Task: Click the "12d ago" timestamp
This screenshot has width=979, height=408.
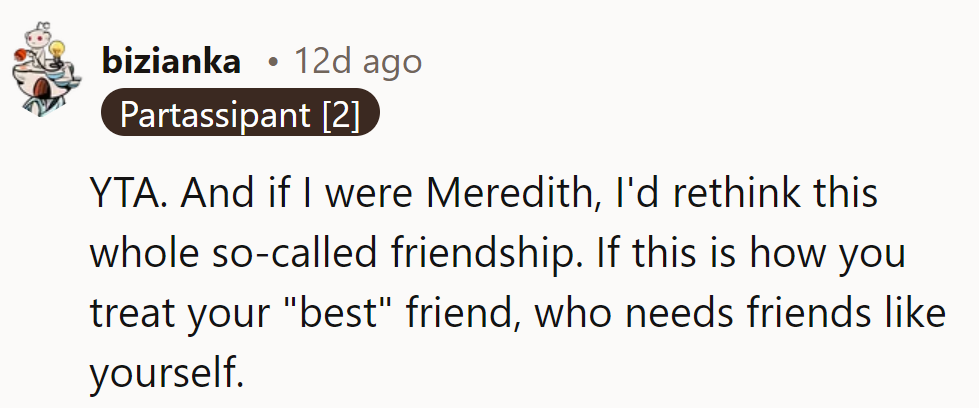Action: click(x=357, y=62)
